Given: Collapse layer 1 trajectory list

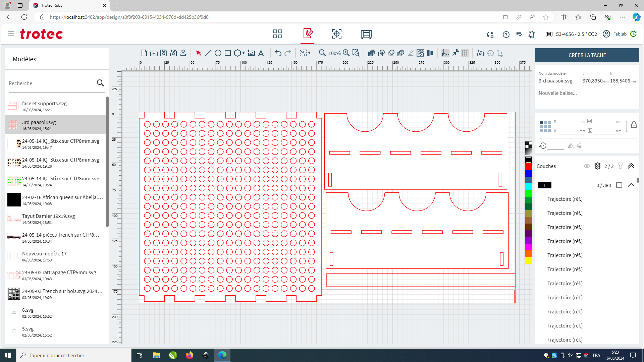Looking at the screenshot, I should [x=631, y=185].
